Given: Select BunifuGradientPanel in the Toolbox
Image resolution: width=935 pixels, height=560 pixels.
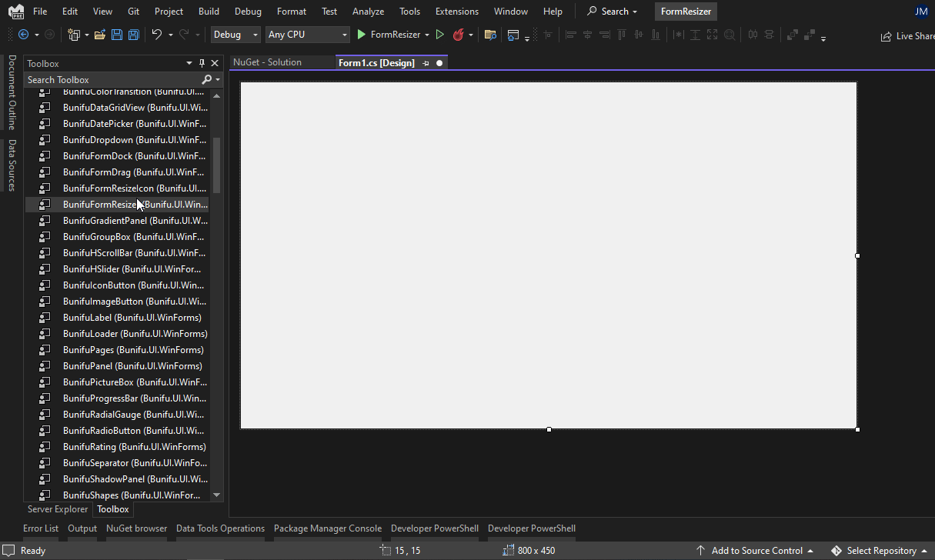Looking at the screenshot, I should coord(117,221).
